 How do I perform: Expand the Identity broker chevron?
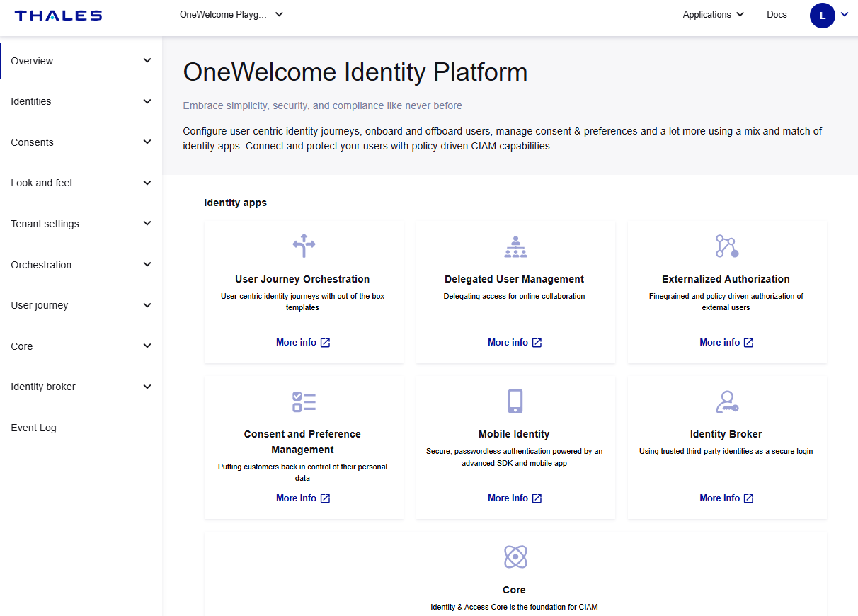pos(147,387)
